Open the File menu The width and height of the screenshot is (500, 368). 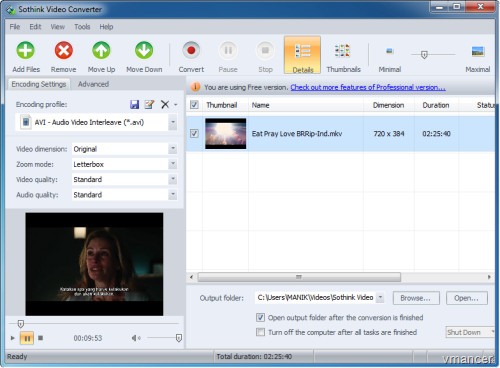15,27
